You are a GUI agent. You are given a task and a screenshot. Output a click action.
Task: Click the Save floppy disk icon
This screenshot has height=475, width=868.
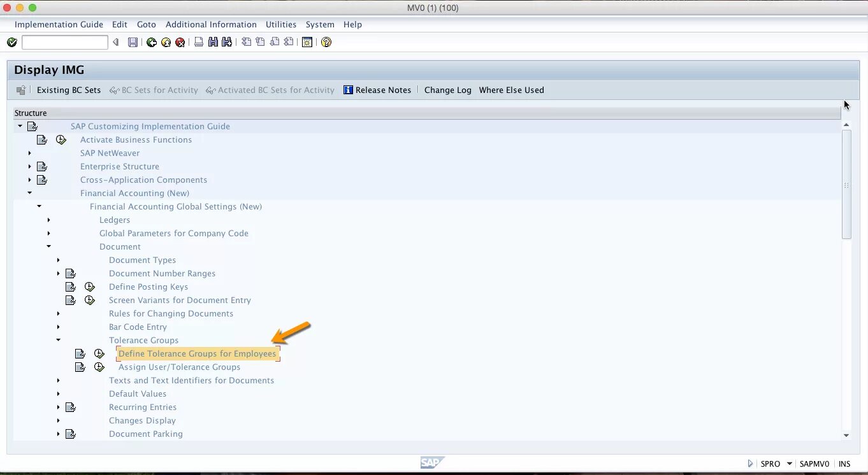[133, 43]
